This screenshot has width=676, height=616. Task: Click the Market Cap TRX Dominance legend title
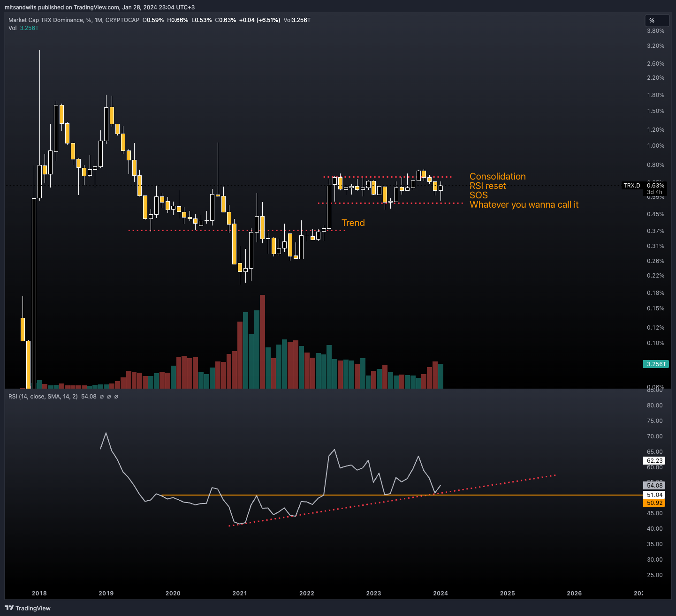pyautogui.click(x=74, y=20)
